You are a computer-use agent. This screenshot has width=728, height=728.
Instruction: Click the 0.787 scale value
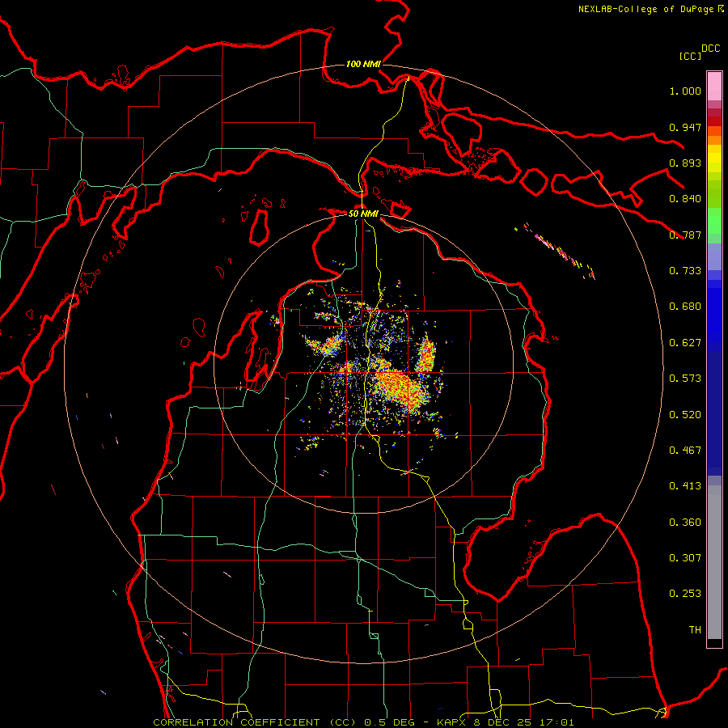(x=685, y=235)
